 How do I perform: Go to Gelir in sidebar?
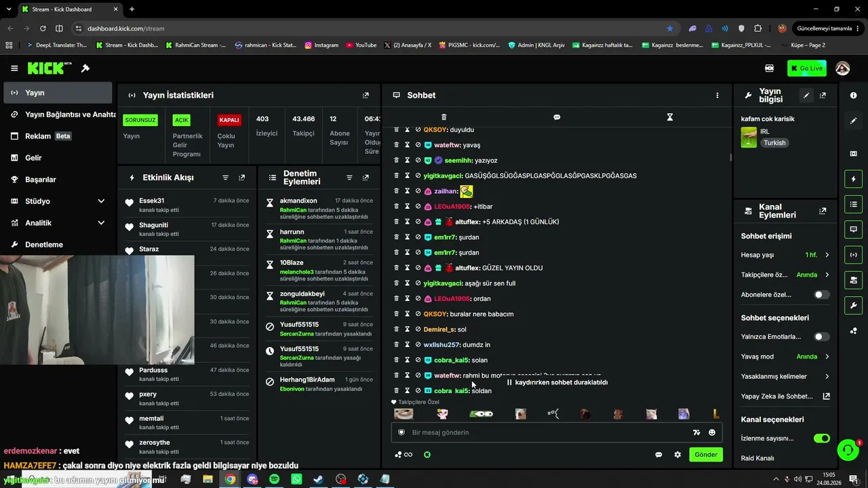[58, 158]
